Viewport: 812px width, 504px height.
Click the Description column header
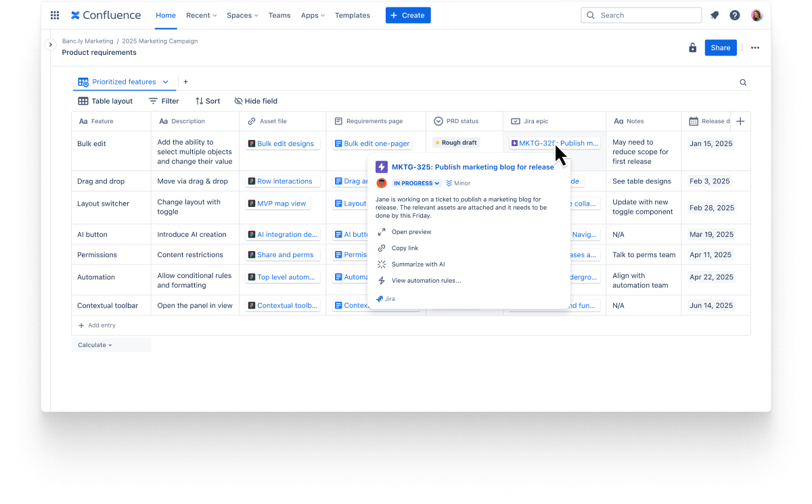tap(196, 121)
